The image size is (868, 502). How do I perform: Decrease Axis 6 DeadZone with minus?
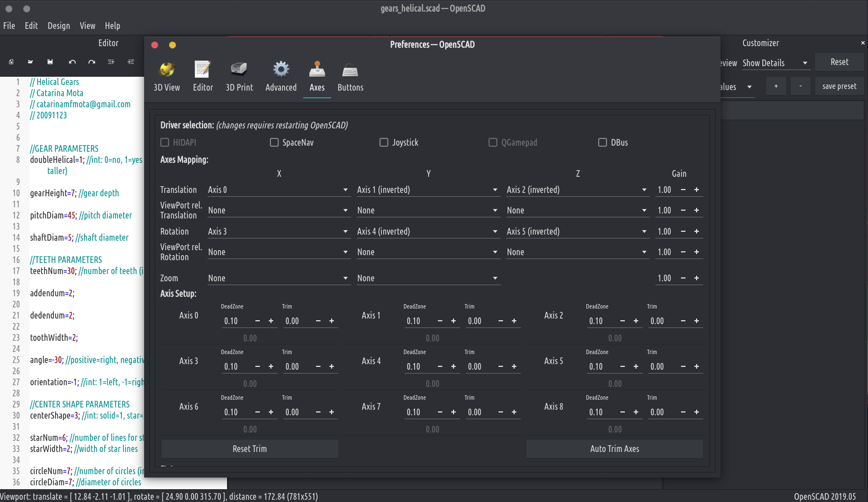pos(258,412)
